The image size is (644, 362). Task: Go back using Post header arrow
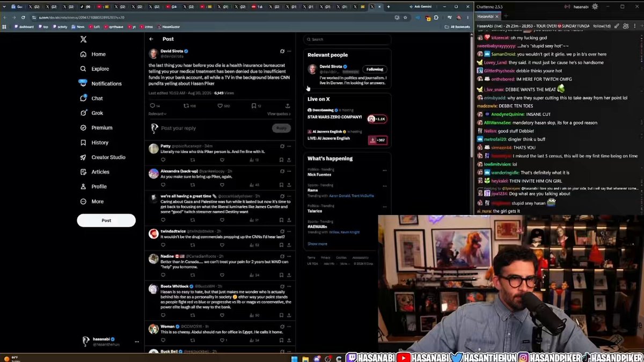coord(151,39)
